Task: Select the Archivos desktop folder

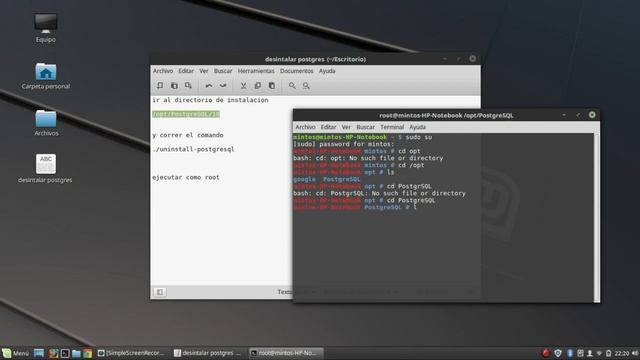Action: [46, 123]
